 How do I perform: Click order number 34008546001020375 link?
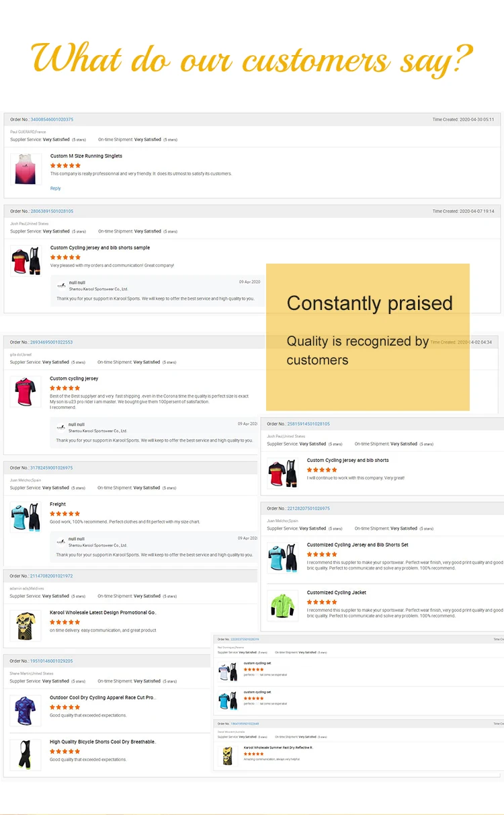tap(52, 120)
